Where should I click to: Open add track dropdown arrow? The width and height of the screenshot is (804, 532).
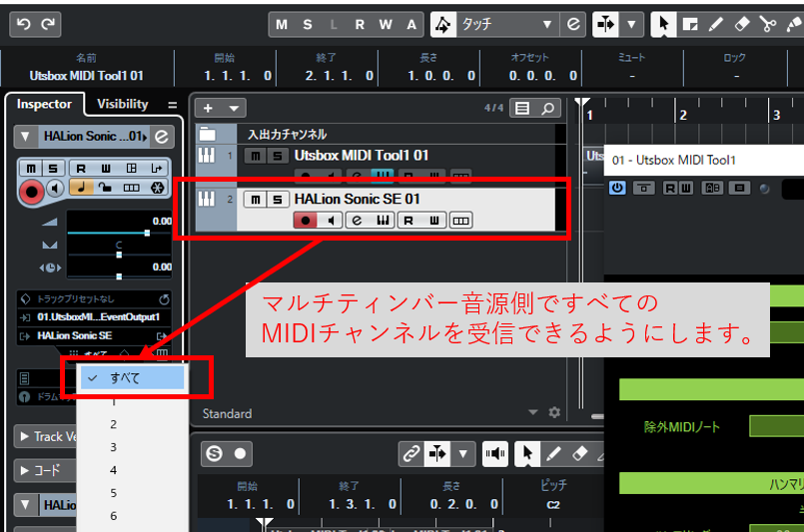tap(234, 108)
